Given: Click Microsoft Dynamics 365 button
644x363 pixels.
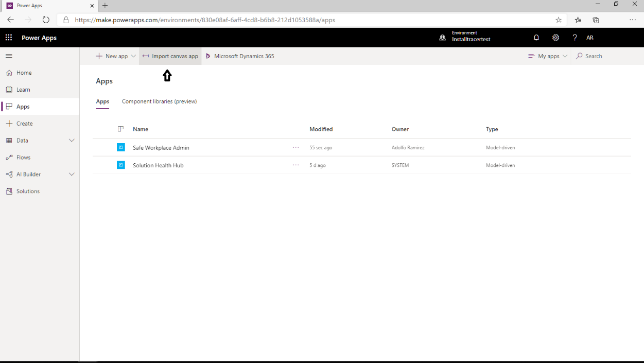Looking at the screenshot, I should (x=240, y=56).
